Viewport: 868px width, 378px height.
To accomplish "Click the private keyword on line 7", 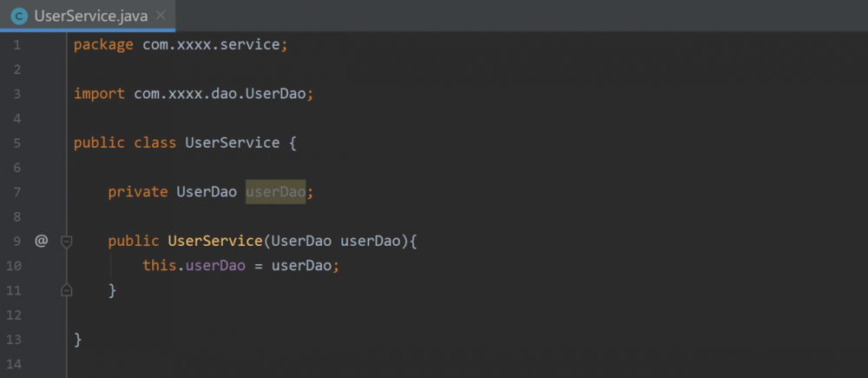I will [138, 191].
